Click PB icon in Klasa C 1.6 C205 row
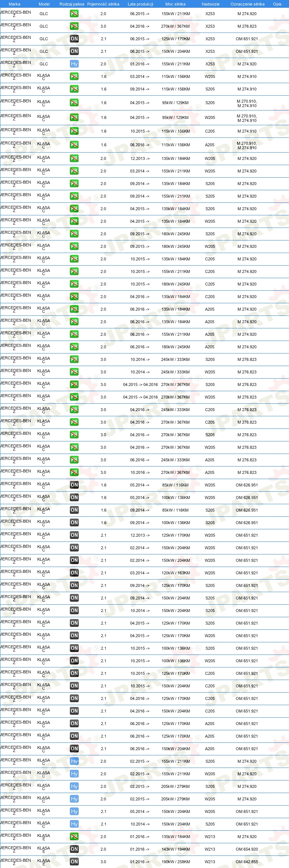Image resolution: width=289 pixels, height=868 pixels. tap(74, 131)
